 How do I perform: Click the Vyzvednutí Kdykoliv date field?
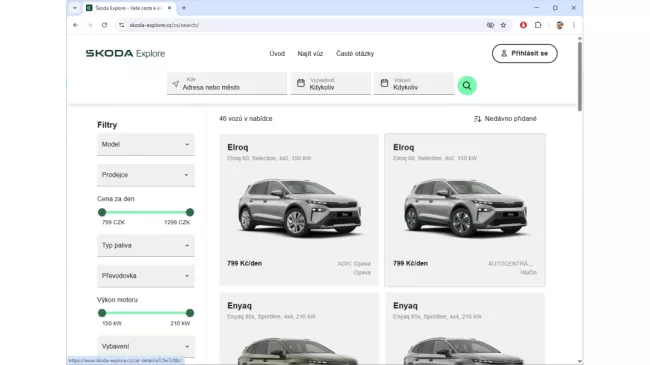pyautogui.click(x=330, y=83)
